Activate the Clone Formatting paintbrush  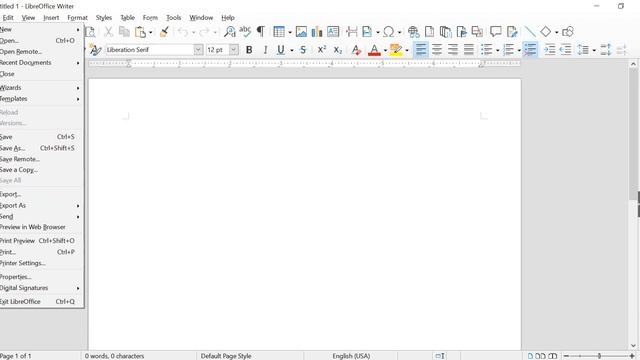coord(164,32)
